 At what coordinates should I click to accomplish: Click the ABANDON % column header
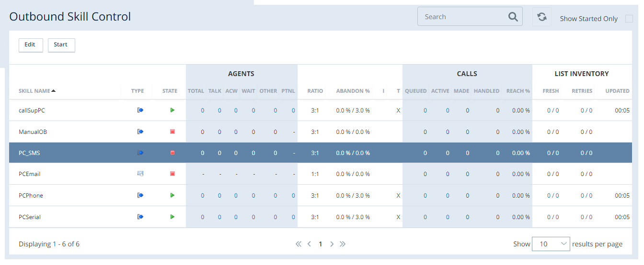click(x=353, y=91)
